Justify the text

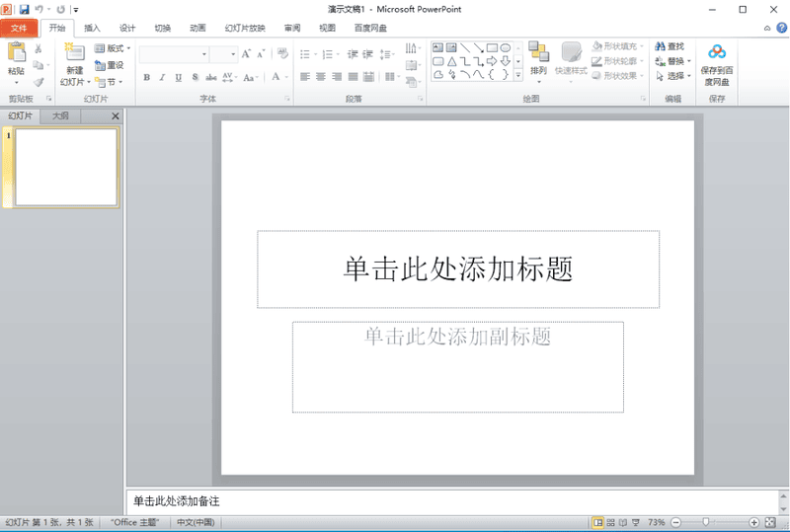tap(353, 77)
